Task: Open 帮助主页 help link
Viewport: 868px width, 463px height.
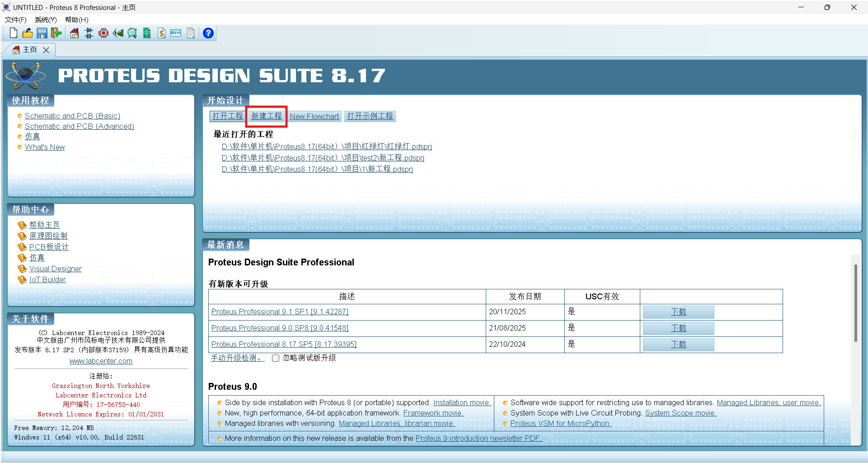Action: coord(44,225)
